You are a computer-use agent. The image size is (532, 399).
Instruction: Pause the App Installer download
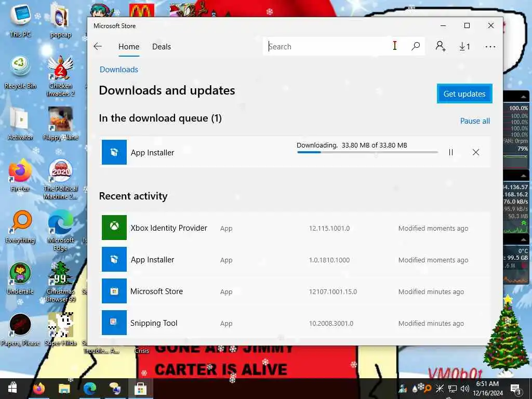click(451, 152)
